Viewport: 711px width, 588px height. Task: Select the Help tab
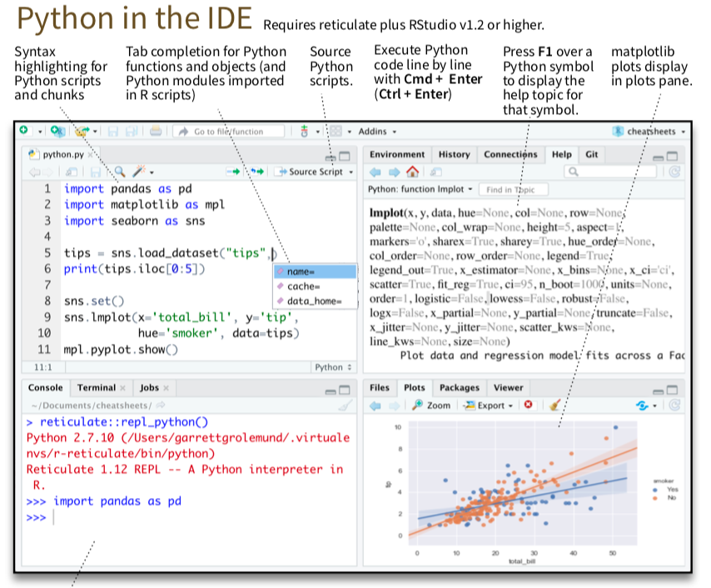tap(561, 155)
